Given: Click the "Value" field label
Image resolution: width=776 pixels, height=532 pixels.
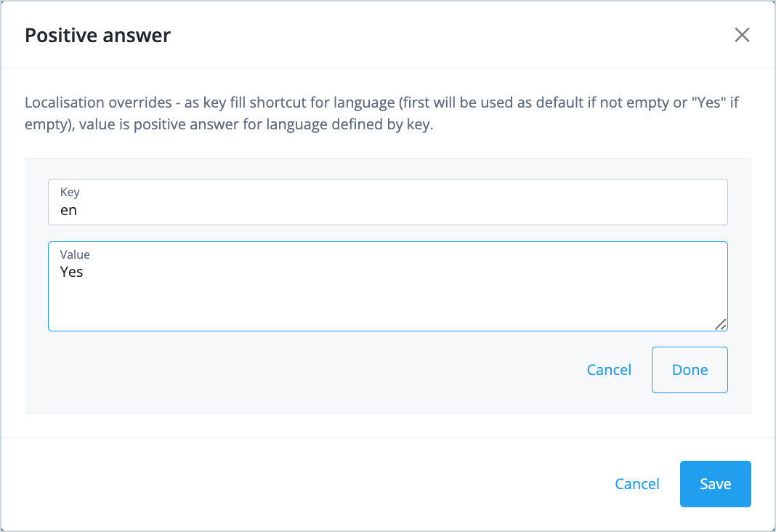Looking at the screenshot, I should click(75, 254).
